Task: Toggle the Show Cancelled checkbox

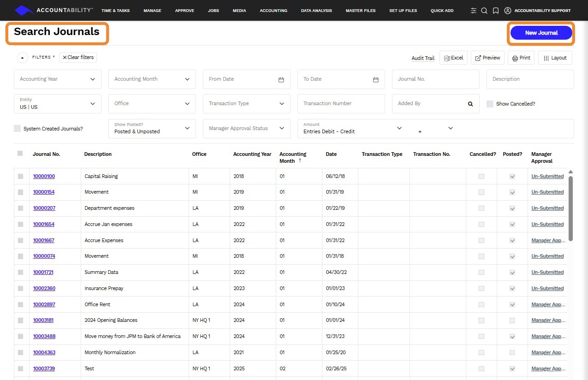Action: pyautogui.click(x=490, y=104)
